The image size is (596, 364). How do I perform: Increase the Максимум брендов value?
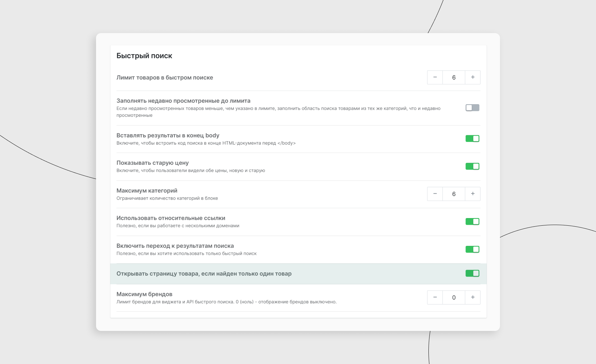[472, 297]
